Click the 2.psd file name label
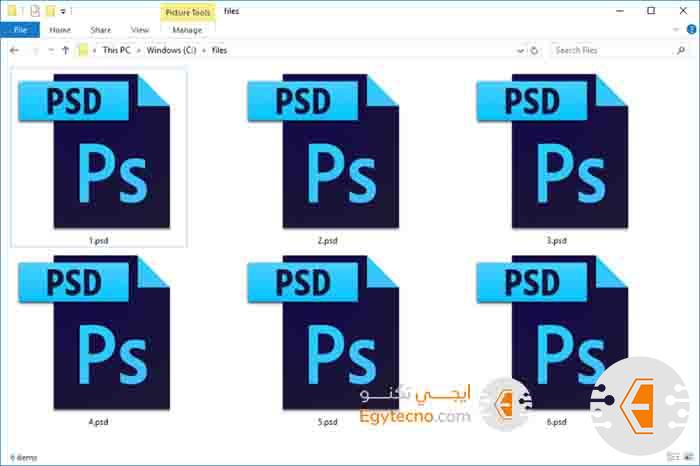Screen dimensions: 700x466 click(x=328, y=241)
